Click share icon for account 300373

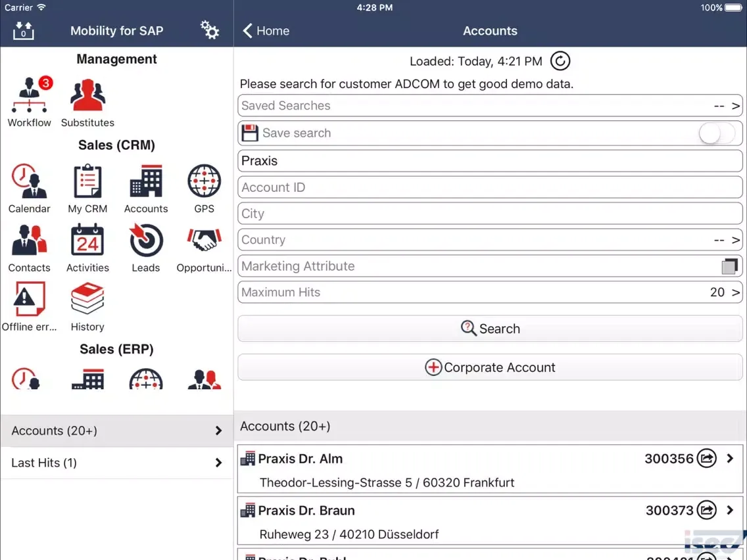tap(706, 511)
